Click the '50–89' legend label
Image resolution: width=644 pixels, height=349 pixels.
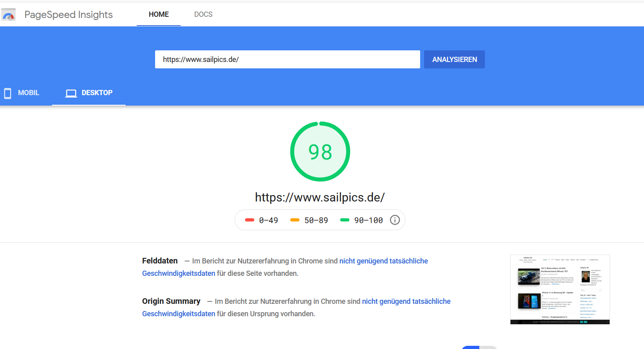tap(316, 220)
